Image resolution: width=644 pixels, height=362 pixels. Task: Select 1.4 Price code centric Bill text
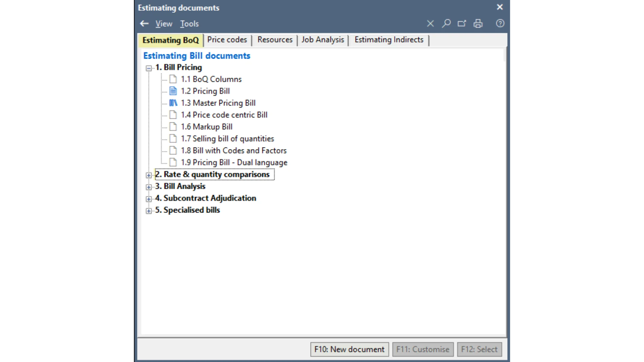[224, 115]
